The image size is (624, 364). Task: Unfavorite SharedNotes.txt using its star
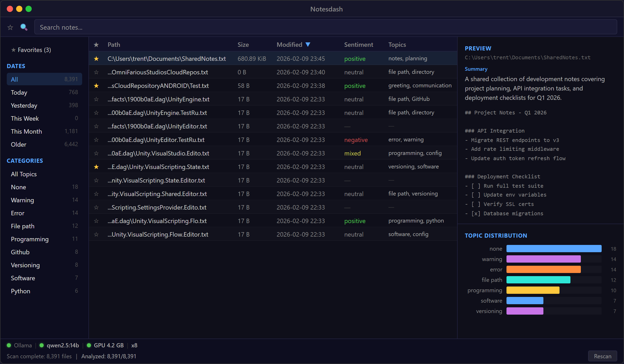96,58
